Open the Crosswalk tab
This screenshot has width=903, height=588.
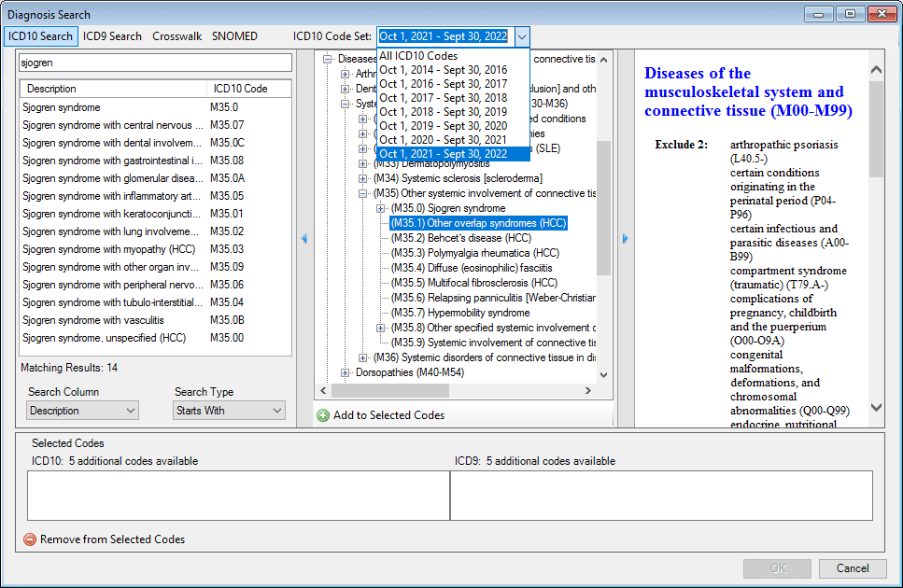pos(176,36)
